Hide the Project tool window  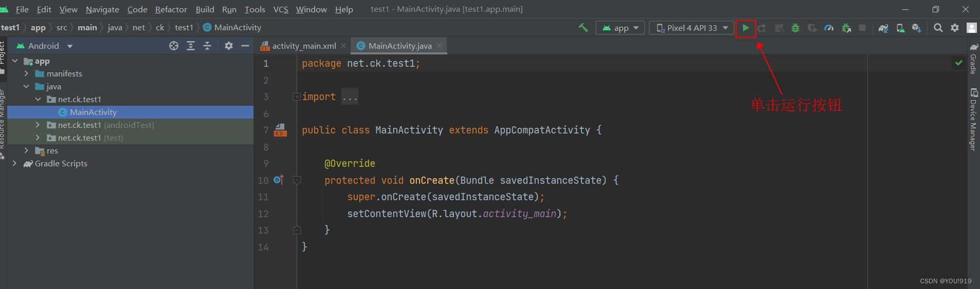[x=245, y=46]
